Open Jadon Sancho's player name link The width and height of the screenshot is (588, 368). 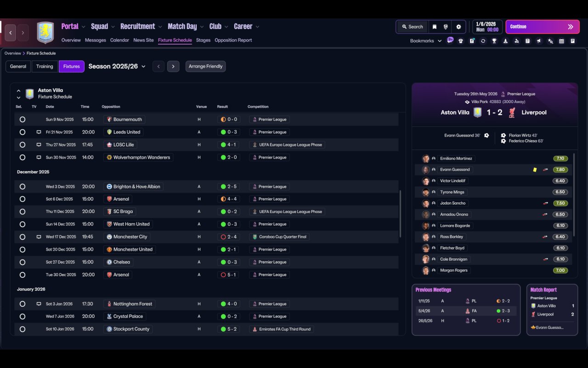click(453, 203)
